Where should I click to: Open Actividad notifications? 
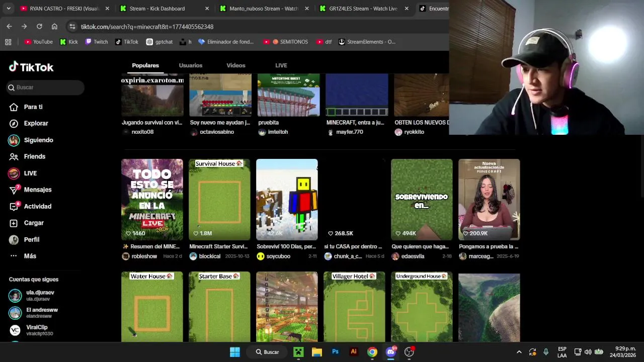(30, 206)
